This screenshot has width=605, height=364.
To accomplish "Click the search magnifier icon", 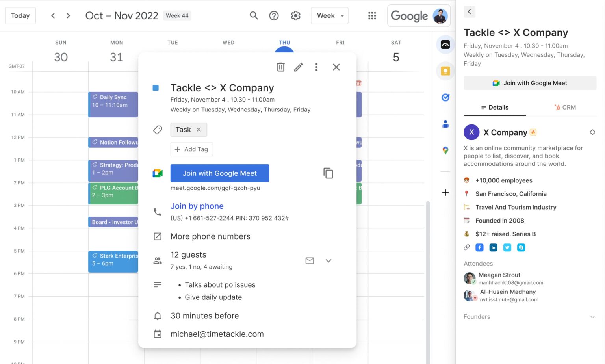I will (254, 15).
